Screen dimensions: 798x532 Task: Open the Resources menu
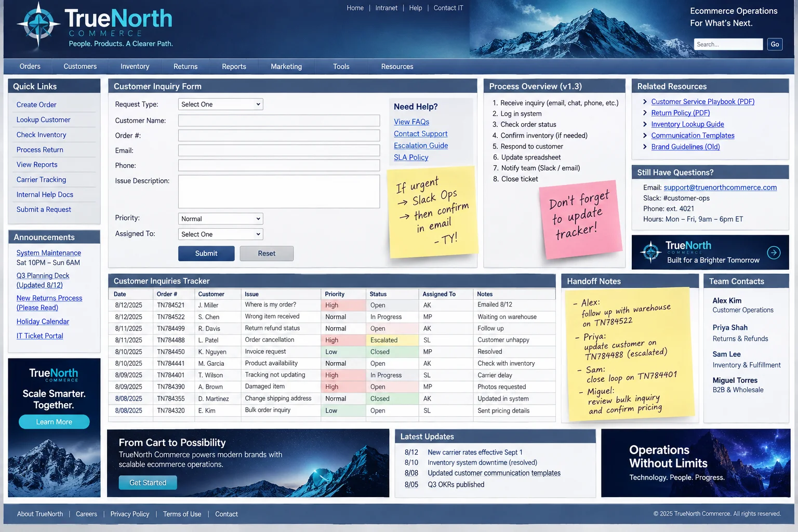397,66
